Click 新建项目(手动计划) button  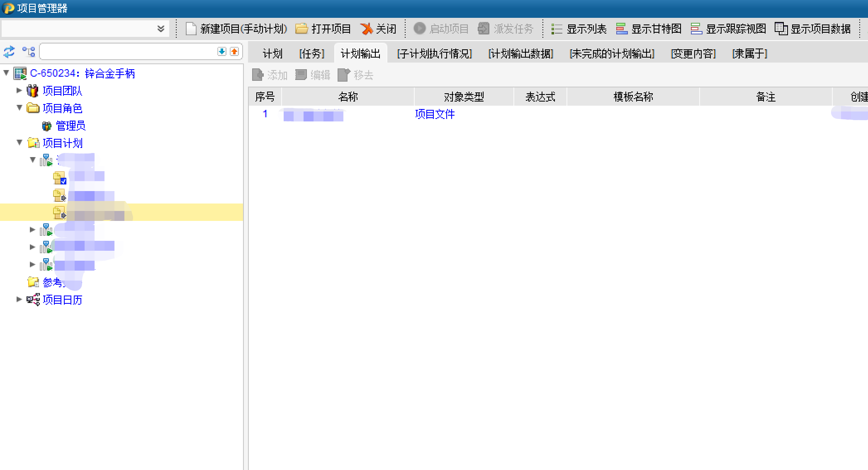[x=236, y=29]
